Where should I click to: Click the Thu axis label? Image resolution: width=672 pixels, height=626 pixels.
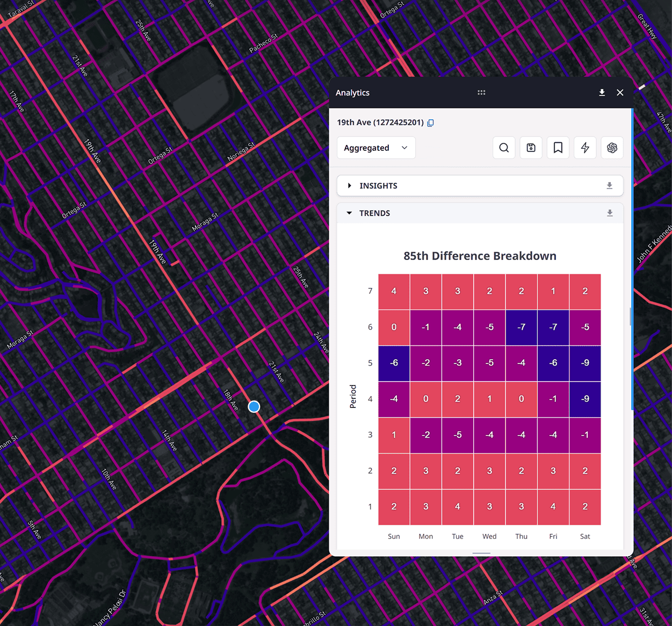[521, 536]
